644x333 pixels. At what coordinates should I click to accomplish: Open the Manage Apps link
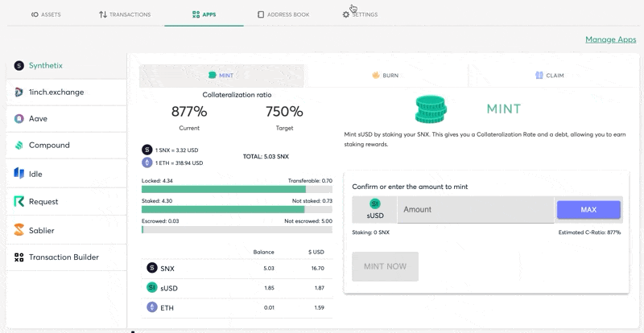[611, 39]
